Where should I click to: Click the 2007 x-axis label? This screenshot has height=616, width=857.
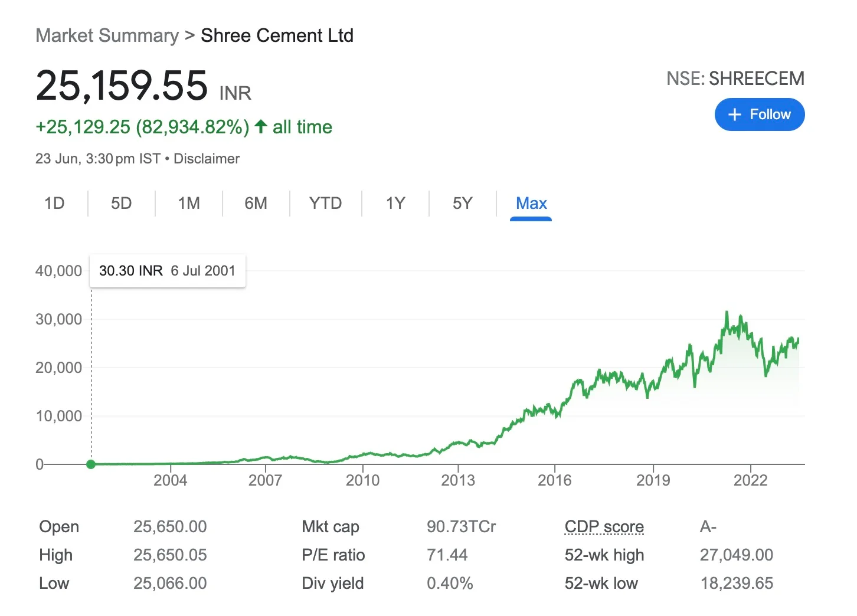point(265,480)
